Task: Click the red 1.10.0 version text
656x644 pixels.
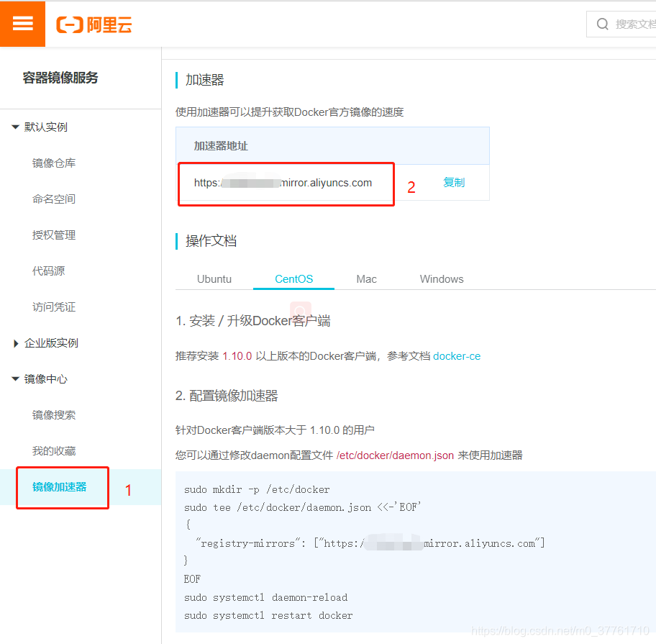Action: pyautogui.click(x=237, y=356)
